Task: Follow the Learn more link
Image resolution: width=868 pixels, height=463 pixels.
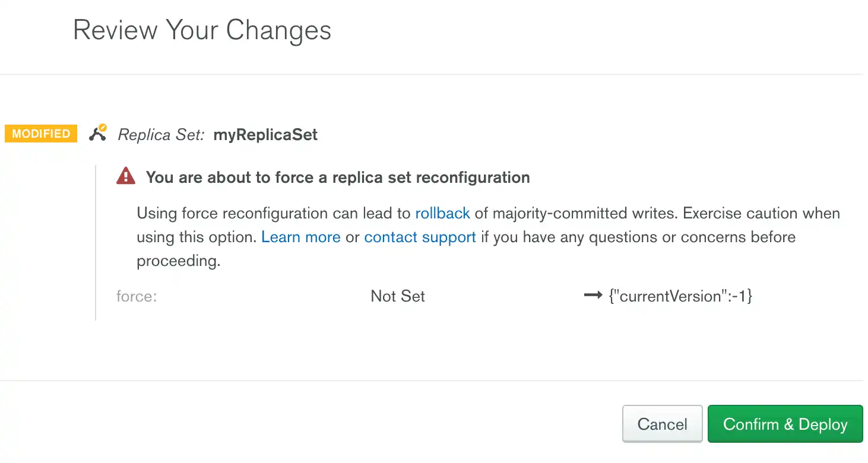Action: point(300,237)
